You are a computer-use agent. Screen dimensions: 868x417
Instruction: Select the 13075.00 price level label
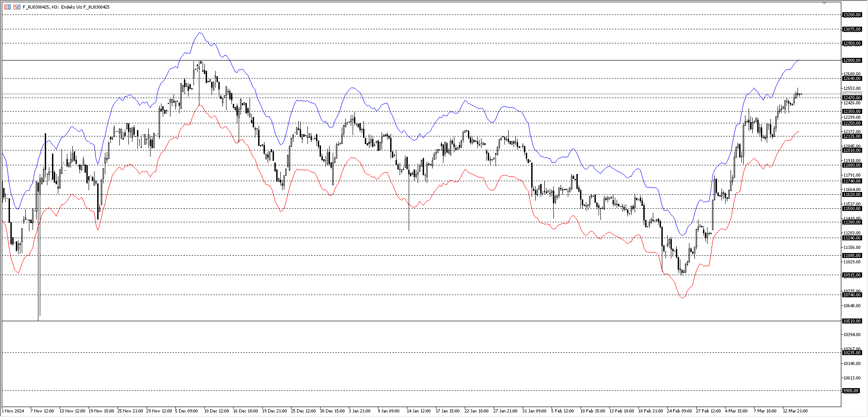(x=852, y=29)
